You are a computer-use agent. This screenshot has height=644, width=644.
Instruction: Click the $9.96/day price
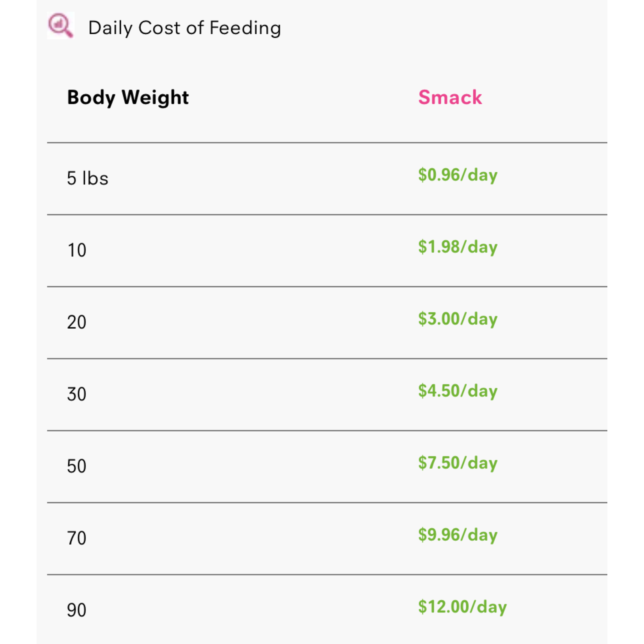[x=458, y=535]
